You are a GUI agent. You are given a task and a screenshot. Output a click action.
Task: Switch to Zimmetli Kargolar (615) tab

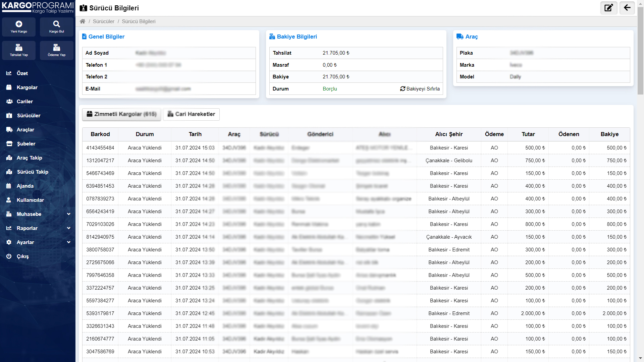click(x=121, y=114)
